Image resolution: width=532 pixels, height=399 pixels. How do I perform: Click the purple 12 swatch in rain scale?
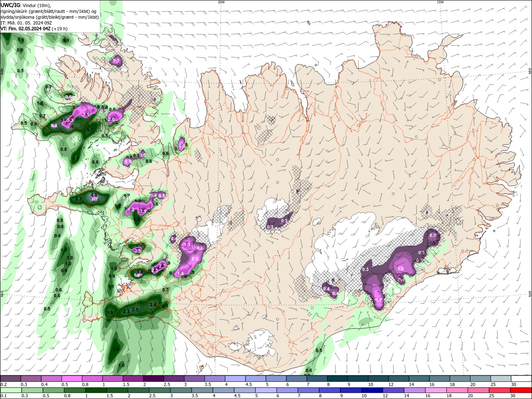click(x=394, y=390)
